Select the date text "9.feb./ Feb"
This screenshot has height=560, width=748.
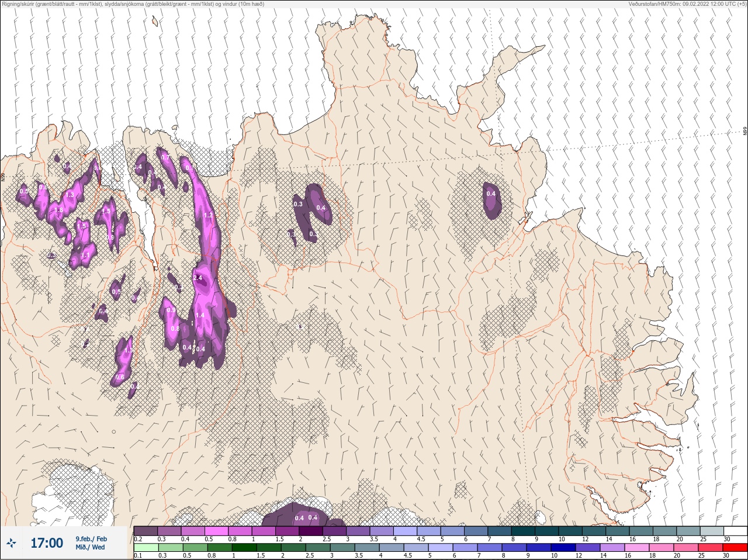pyautogui.click(x=91, y=539)
